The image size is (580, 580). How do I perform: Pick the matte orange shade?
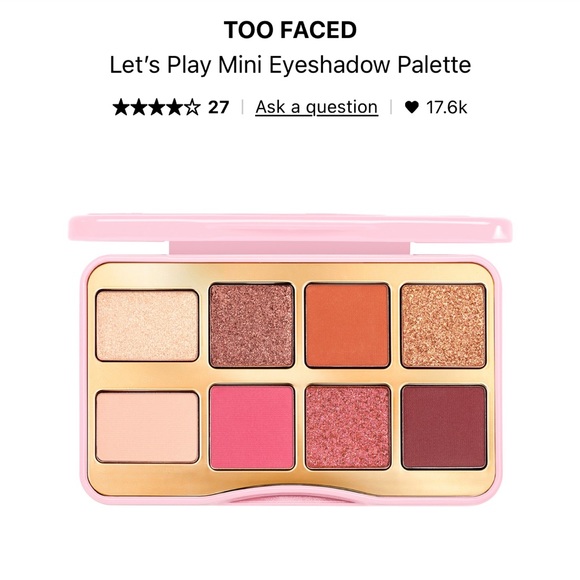[x=347, y=326]
